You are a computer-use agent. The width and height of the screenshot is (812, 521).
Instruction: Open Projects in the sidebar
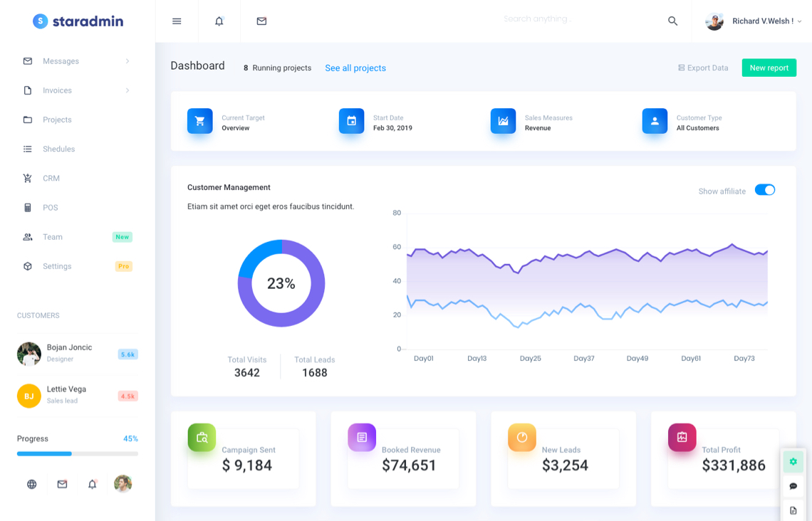click(x=57, y=120)
